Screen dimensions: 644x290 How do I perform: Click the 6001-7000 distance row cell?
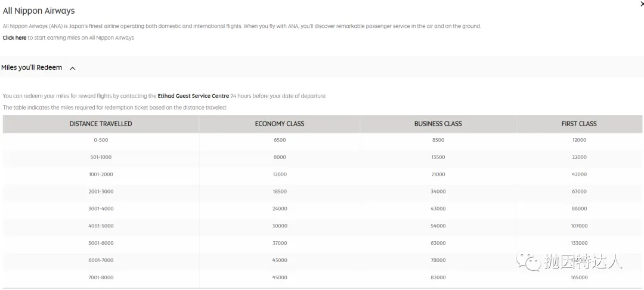tap(101, 260)
